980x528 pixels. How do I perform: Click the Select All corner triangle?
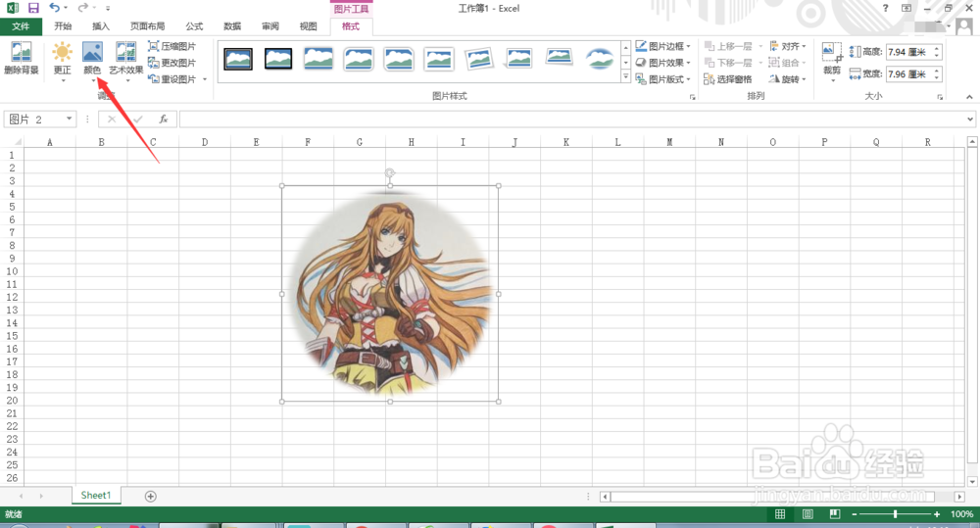pos(17,142)
